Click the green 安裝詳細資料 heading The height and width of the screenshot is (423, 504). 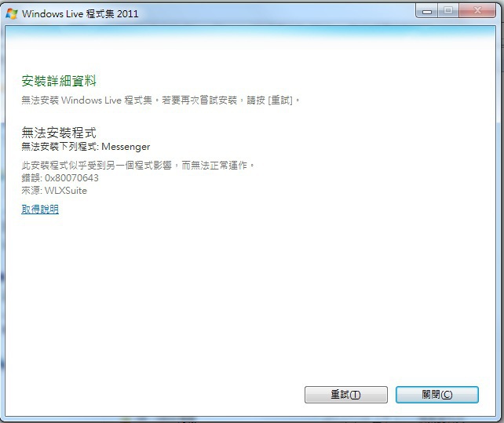59,81
